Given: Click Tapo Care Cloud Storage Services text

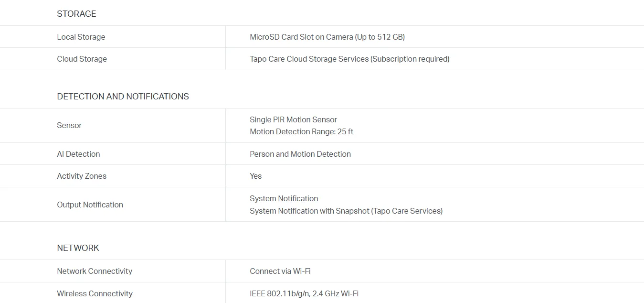Looking at the screenshot, I should tap(349, 59).
